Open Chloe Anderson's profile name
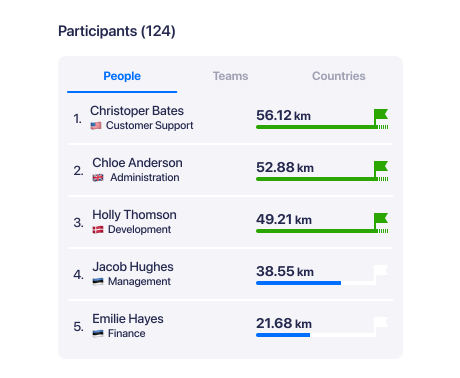The height and width of the screenshot is (378, 460). (137, 163)
